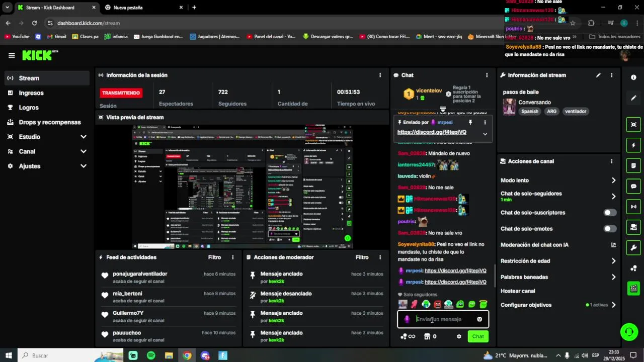Open the three-dot menu of Acciones de moderador

pyautogui.click(x=380, y=257)
